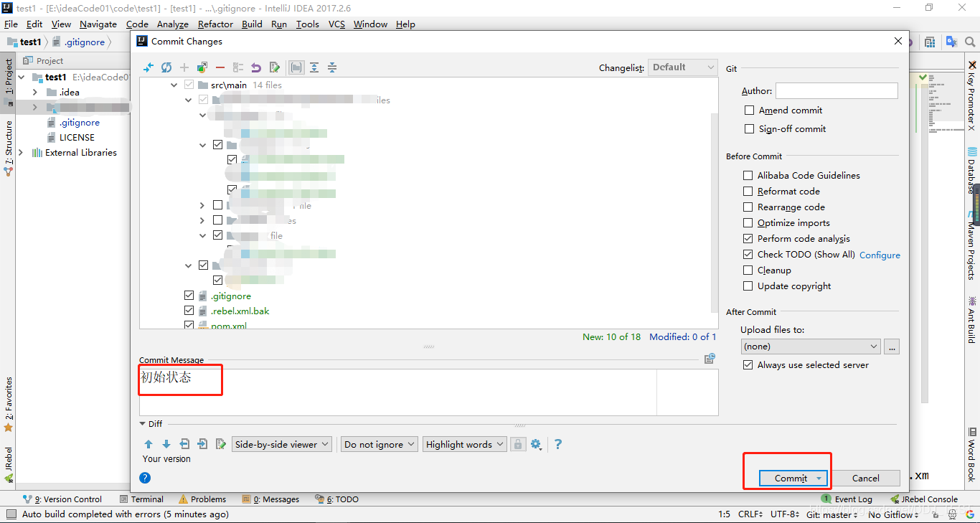Click the ellipsis button beside upload server
The height and width of the screenshot is (523, 980).
tap(892, 347)
